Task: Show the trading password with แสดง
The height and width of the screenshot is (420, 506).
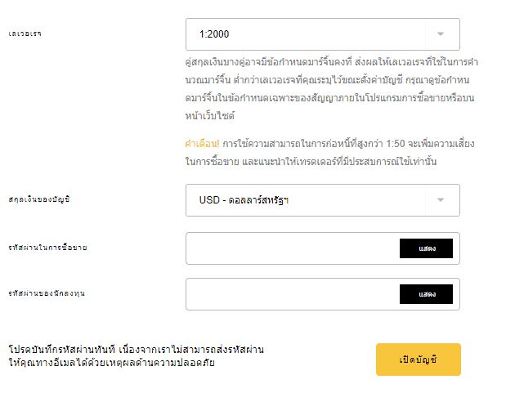Action: pos(426,248)
